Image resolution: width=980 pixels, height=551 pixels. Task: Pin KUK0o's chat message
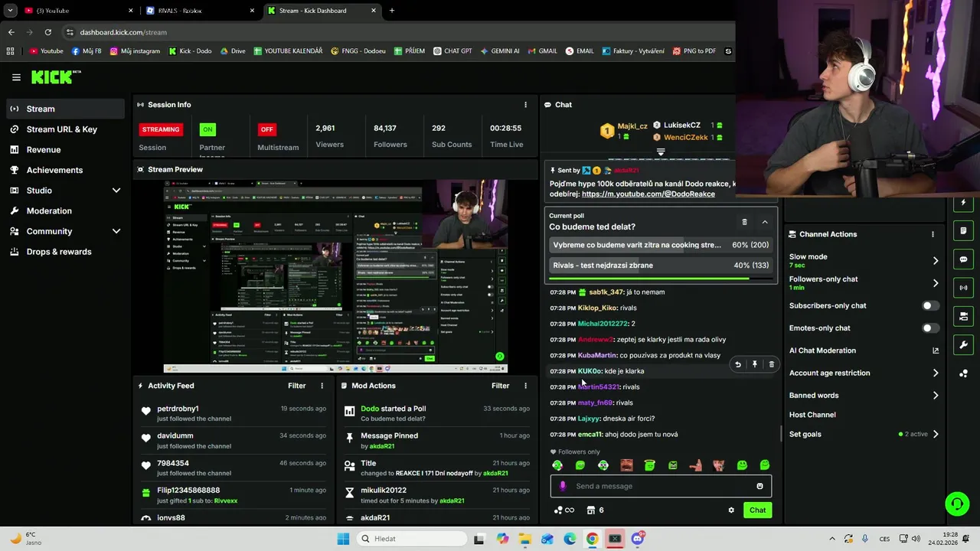click(755, 364)
